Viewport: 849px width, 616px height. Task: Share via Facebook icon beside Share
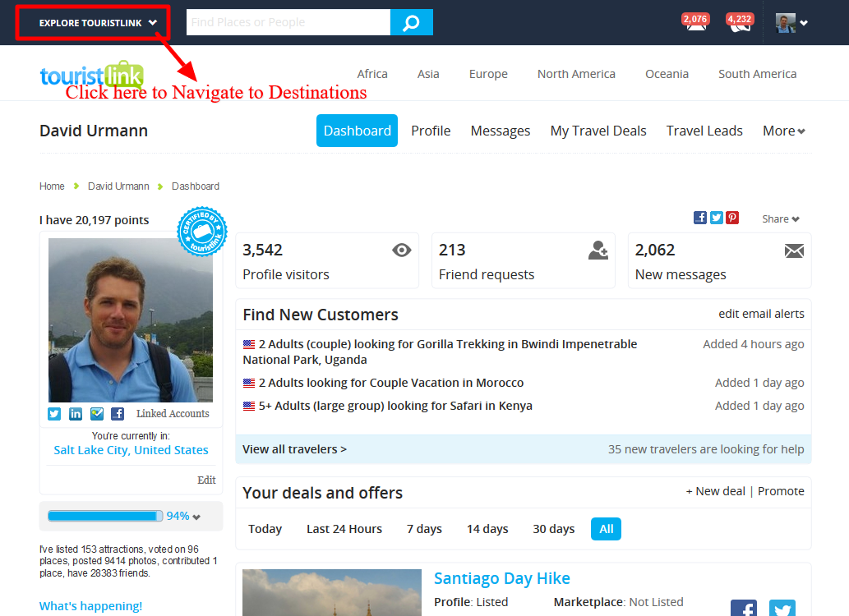[700, 218]
